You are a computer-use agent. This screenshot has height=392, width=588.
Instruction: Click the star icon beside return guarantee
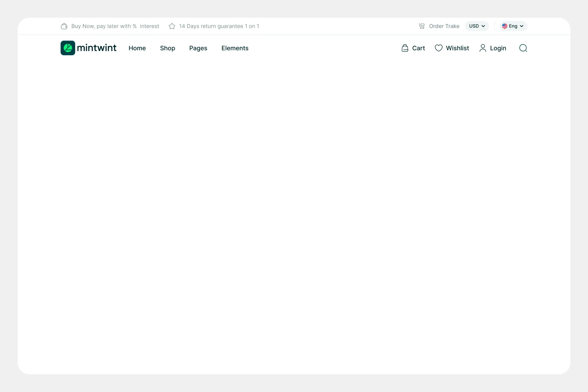point(172,26)
